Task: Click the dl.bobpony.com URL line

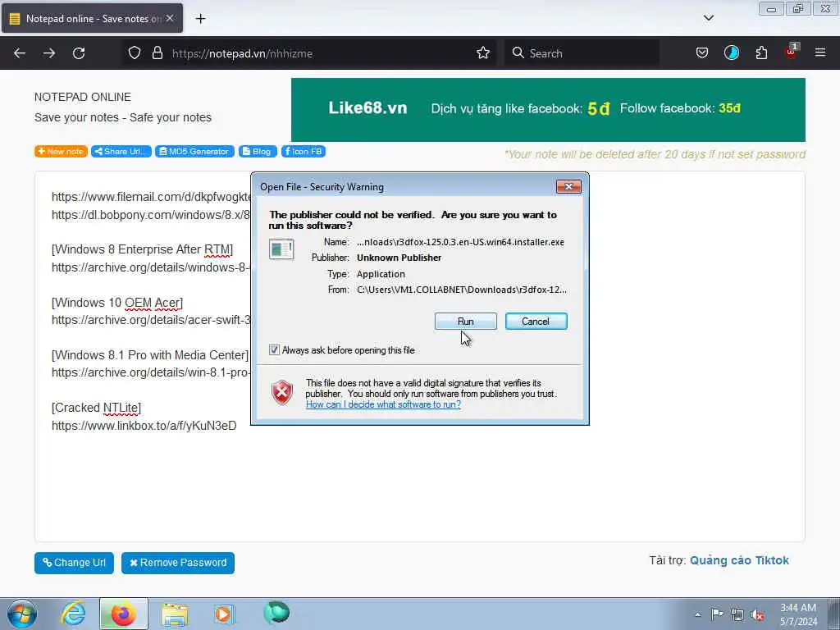Action: coord(151,215)
